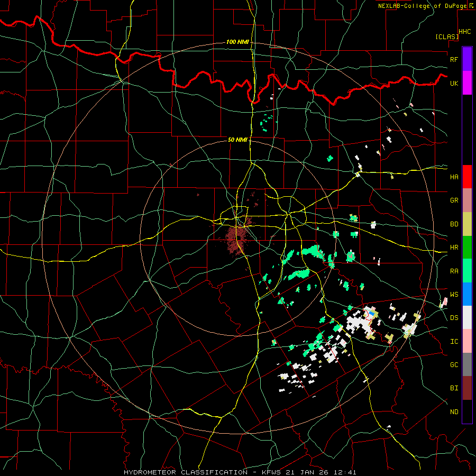Select the GC gray legend swatch
Screen dimensions: 476x476
click(x=467, y=364)
